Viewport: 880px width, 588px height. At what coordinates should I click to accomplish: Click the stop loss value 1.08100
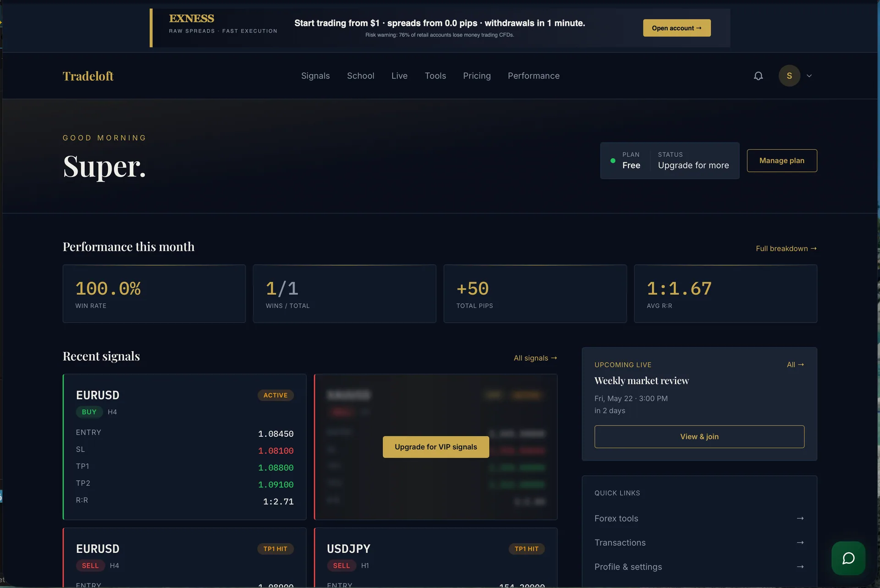[x=276, y=451]
